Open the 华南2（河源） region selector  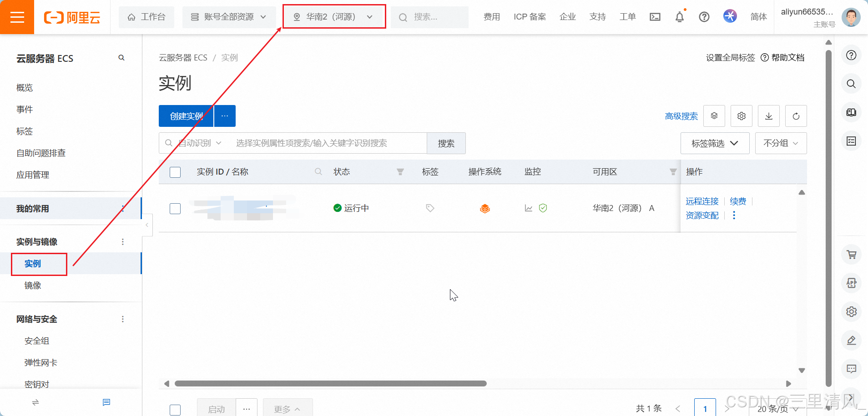(x=334, y=17)
